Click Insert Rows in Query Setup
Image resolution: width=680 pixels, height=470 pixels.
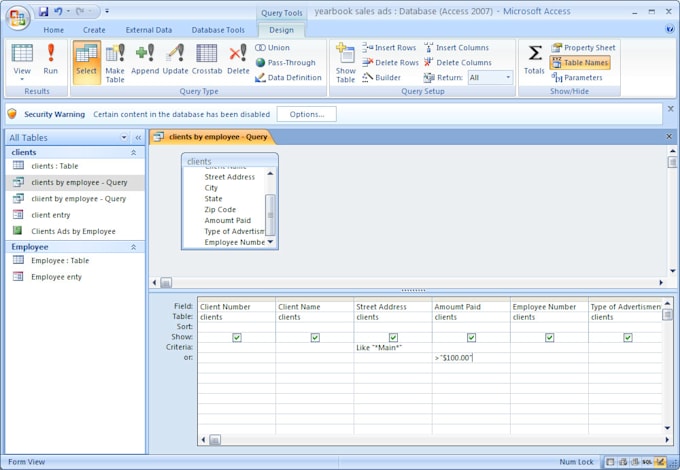[x=389, y=48]
